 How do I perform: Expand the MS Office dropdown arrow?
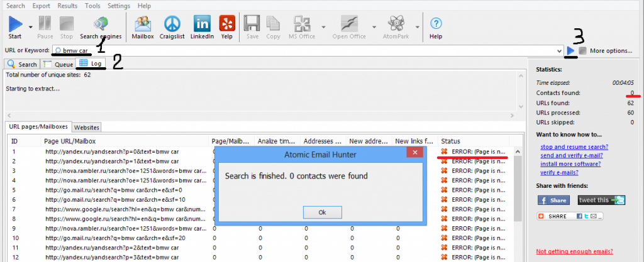pos(323,27)
